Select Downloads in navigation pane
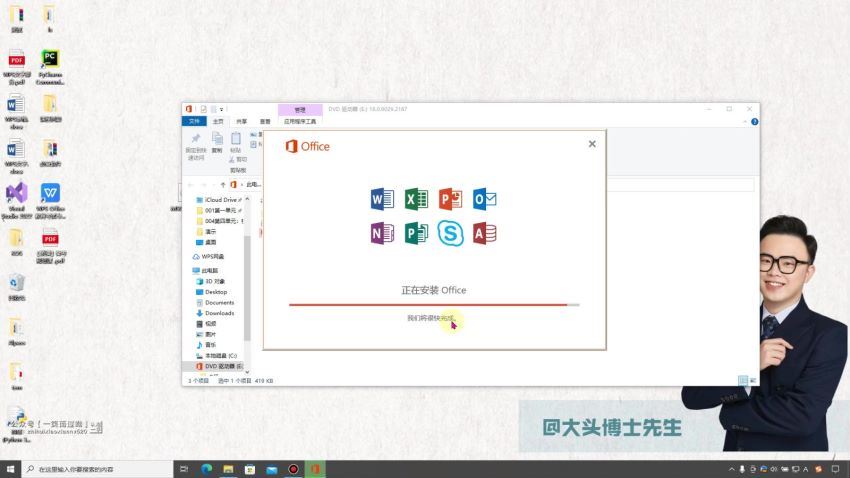Image resolution: width=850 pixels, height=478 pixels. pyautogui.click(x=215, y=313)
